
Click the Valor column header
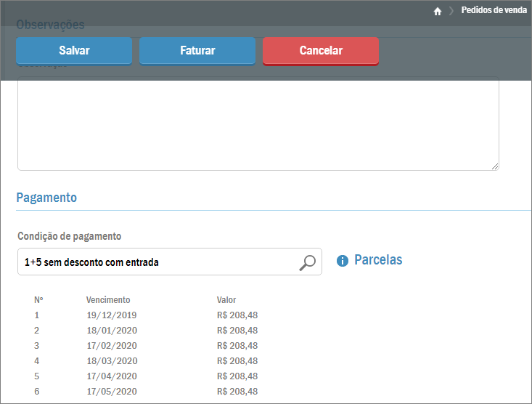tap(226, 300)
